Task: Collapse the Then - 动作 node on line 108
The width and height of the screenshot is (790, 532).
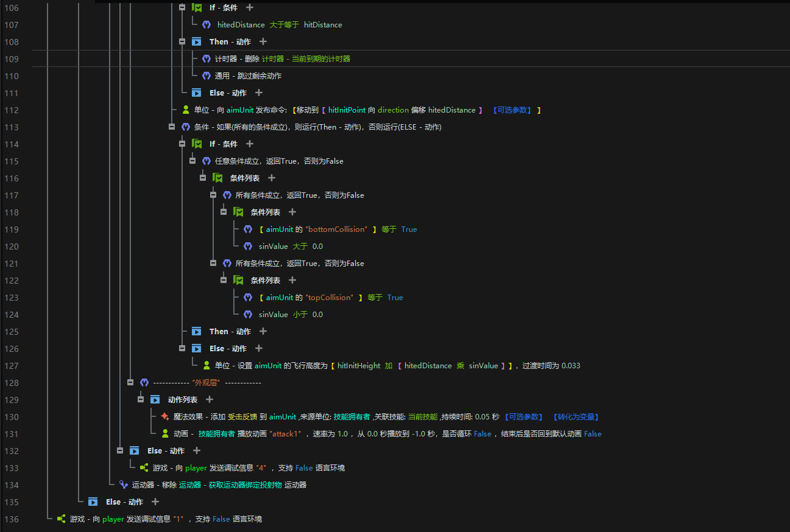Action: coord(182,41)
